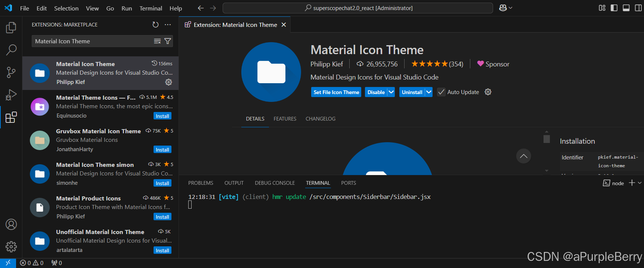Go forward with the right arrow

click(x=213, y=8)
